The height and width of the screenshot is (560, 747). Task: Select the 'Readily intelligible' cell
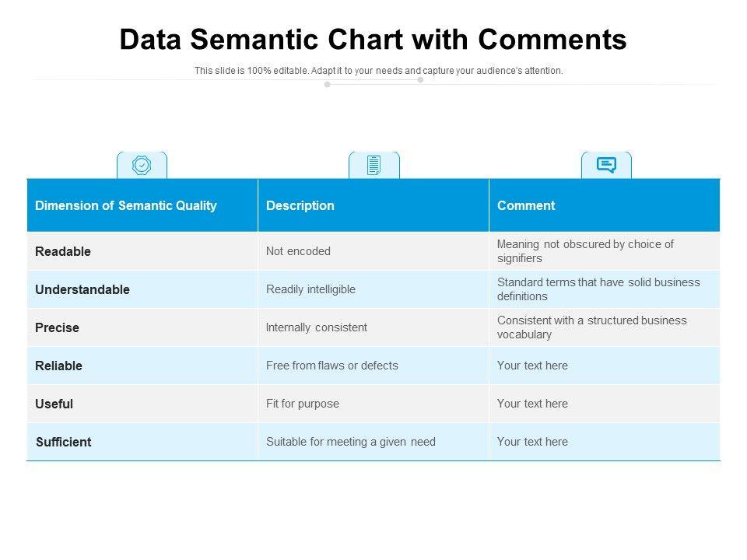(x=310, y=289)
